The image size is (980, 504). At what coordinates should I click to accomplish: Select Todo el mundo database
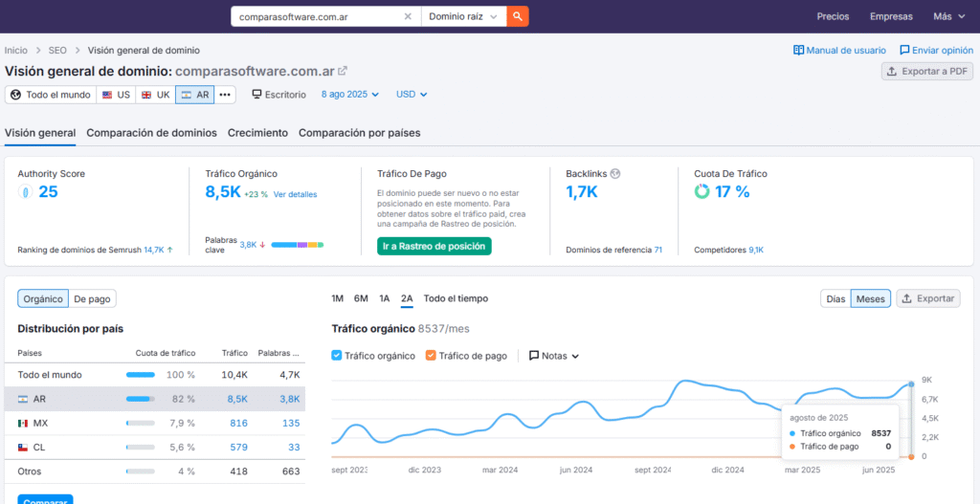point(51,95)
